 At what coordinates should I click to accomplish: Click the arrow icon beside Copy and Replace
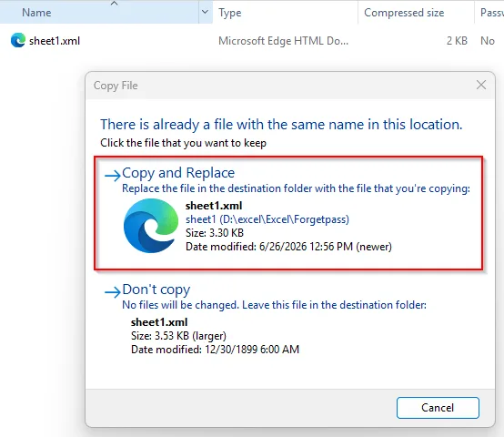tap(113, 176)
